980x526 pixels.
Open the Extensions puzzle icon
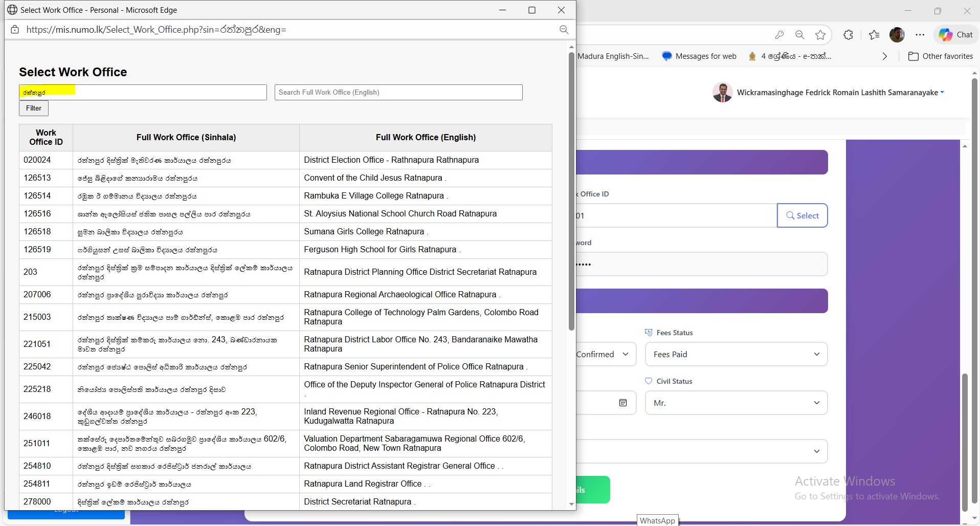tap(848, 35)
